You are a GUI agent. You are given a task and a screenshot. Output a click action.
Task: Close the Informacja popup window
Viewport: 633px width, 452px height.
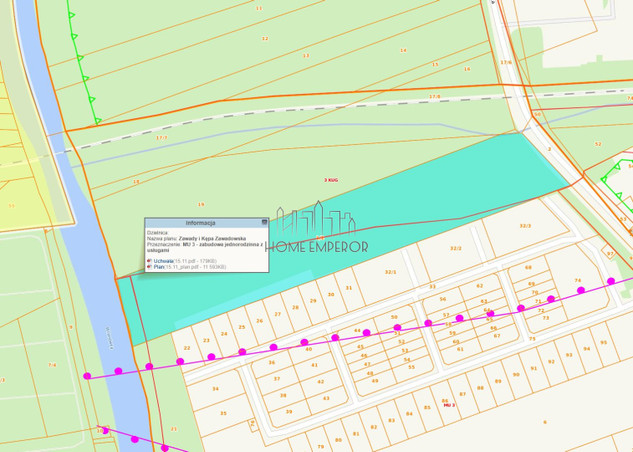(265, 223)
